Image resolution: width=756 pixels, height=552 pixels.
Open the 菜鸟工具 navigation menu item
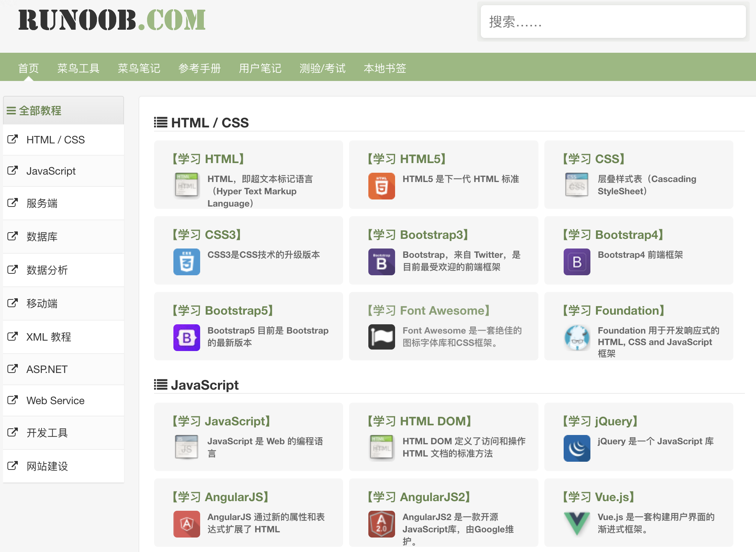[78, 68]
